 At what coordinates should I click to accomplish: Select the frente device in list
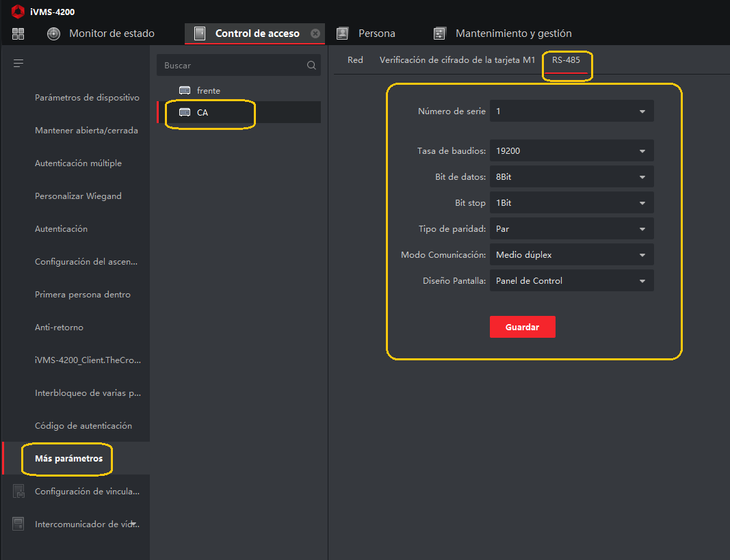coord(208,91)
